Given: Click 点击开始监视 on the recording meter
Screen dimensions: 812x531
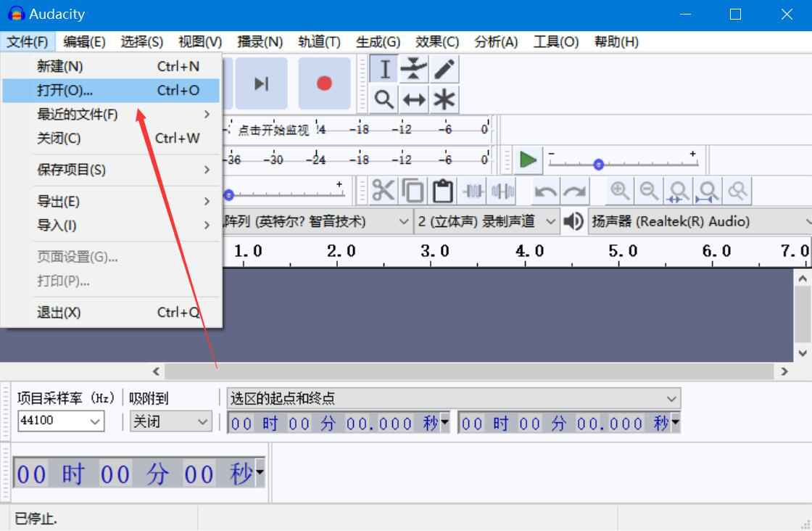Looking at the screenshot, I should point(273,130).
